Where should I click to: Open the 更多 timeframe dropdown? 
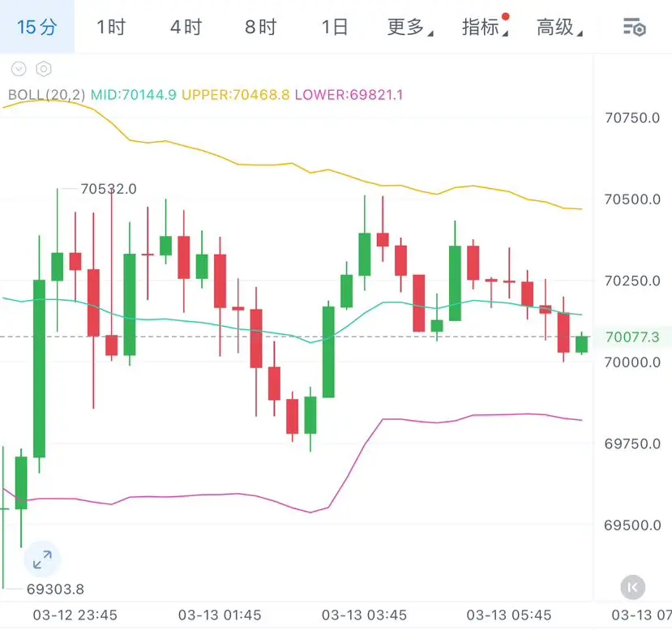pos(410,27)
